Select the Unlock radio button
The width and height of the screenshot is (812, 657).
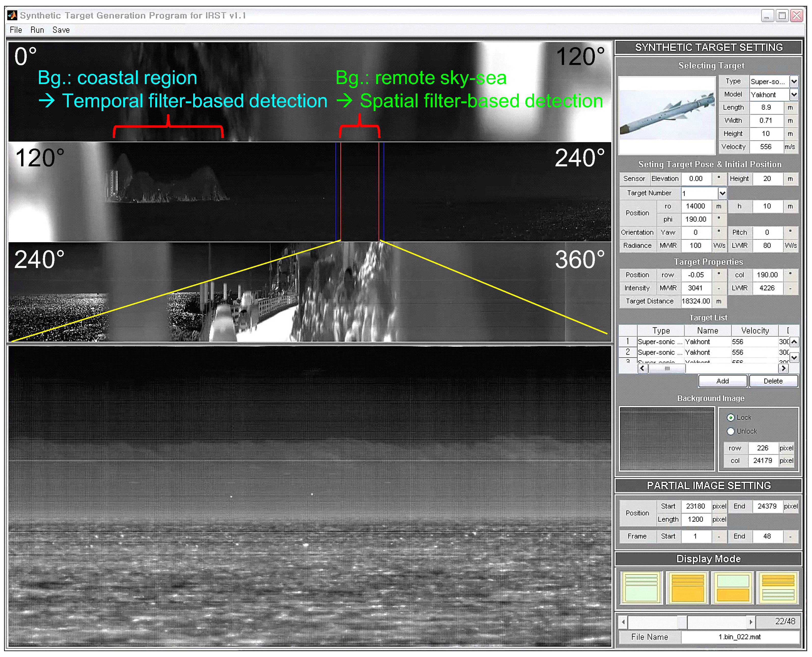pyautogui.click(x=731, y=431)
